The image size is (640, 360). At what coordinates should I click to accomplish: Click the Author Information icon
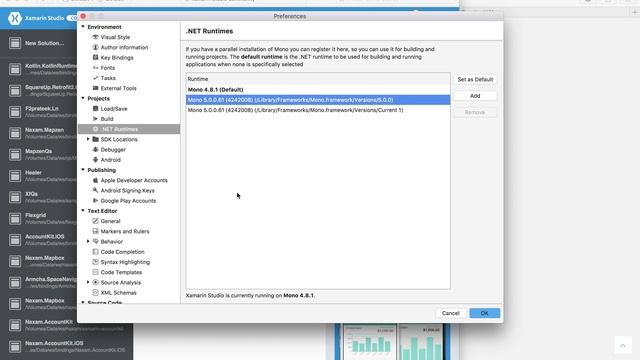pos(96,47)
